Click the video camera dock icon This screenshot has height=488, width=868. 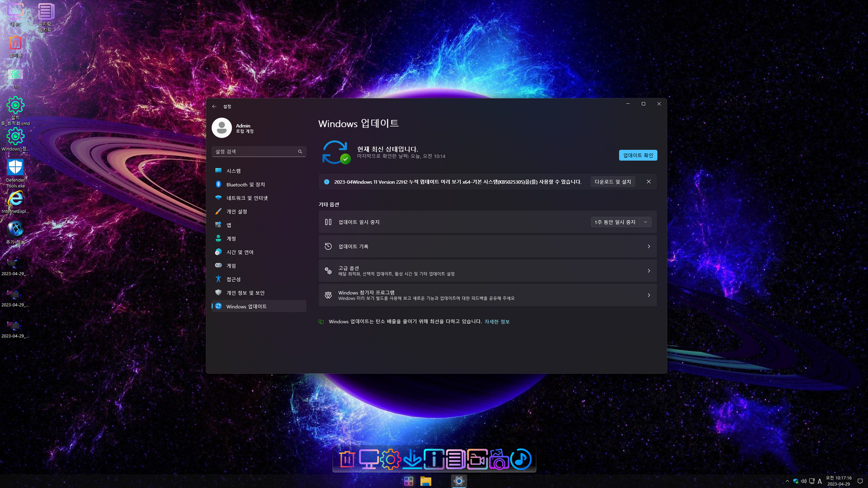point(477,459)
